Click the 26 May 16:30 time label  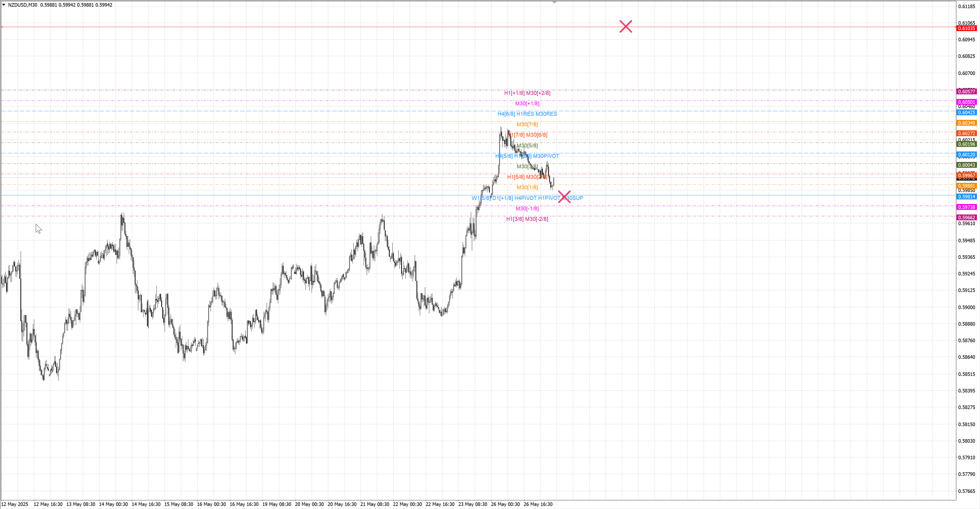tap(537, 504)
